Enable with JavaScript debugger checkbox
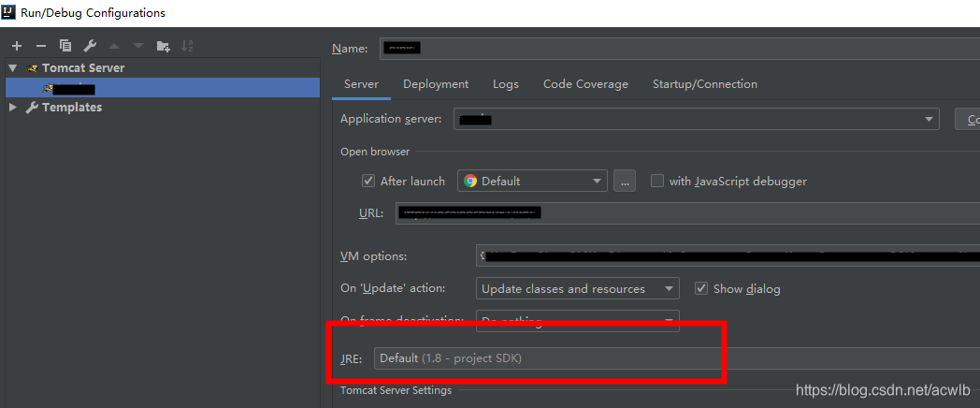The height and width of the screenshot is (408, 980). [x=656, y=181]
